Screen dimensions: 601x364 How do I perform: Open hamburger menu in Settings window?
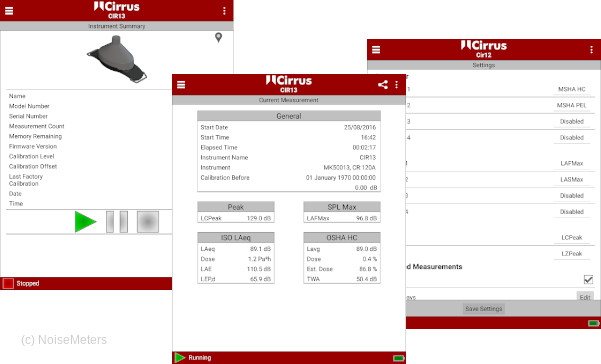(x=376, y=50)
